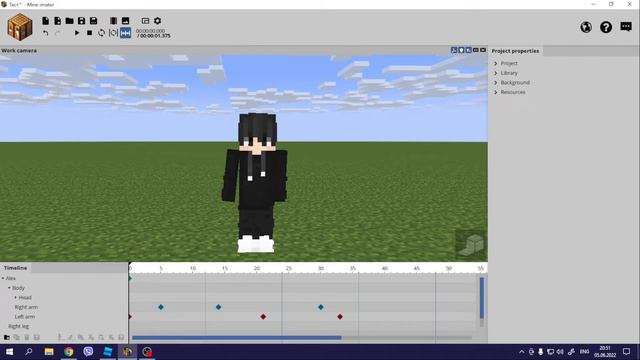Screen dimensions: 640x360
Task: Select the Right arm keyframe at frame 5
Action: 161,307
